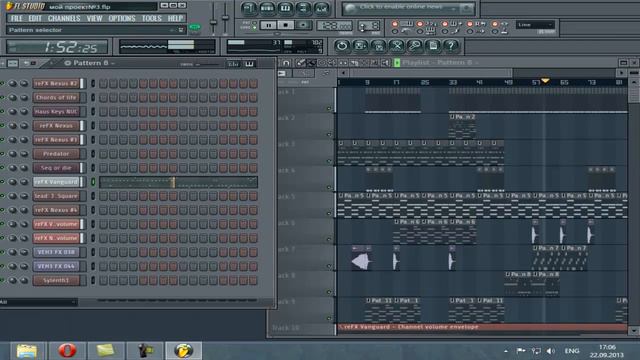Image resolution: width=640 pixels, height=360 pixels.
Task: Click the render to audio icon
Action: point(378,46)
